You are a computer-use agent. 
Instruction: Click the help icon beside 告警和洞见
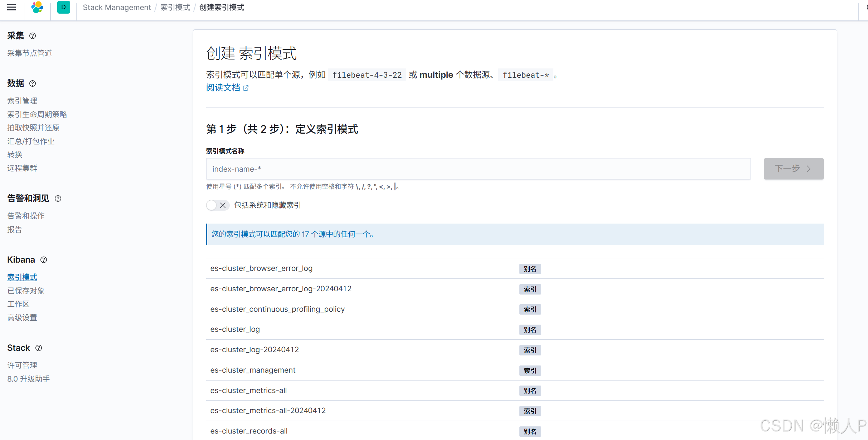[58, 199]
